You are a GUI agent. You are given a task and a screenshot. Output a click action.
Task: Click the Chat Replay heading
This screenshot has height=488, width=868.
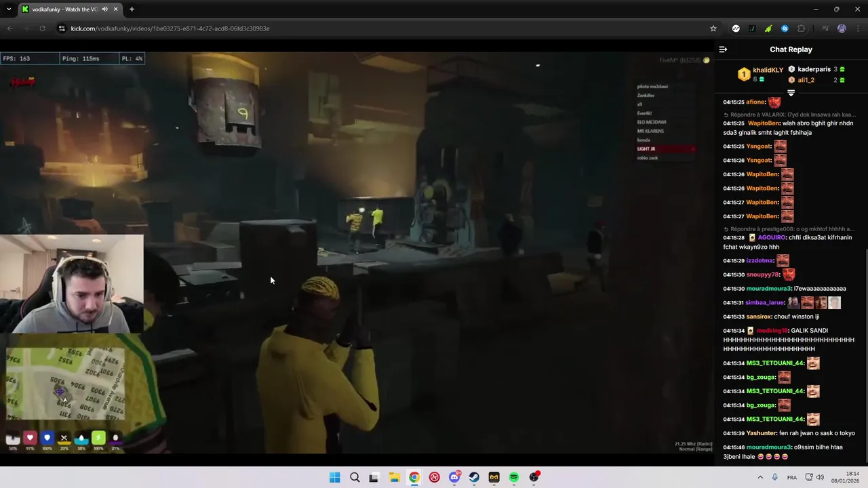(x=791, y=49)
